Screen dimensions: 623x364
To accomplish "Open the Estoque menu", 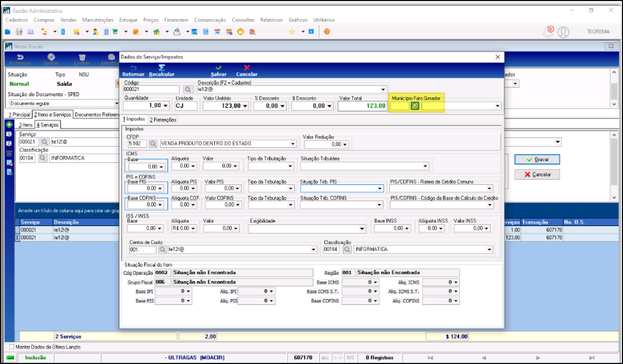I will (128, 20).
